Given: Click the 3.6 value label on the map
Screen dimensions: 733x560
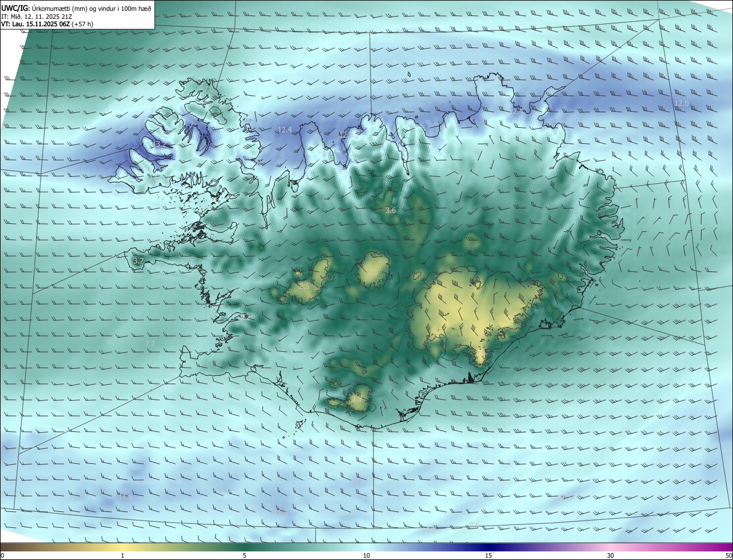Looking at the screenshot, I should click(x=391, y=211).
